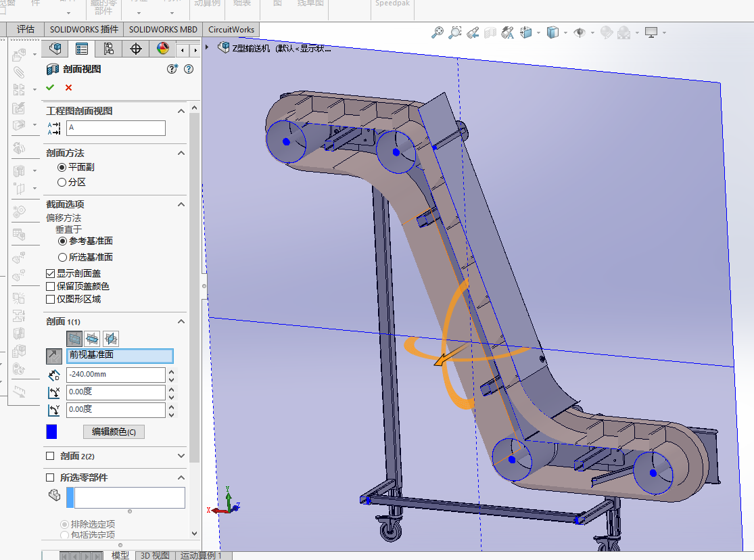Open the display style dropdown arrow

pyautogui.click(x=565, y=32)
